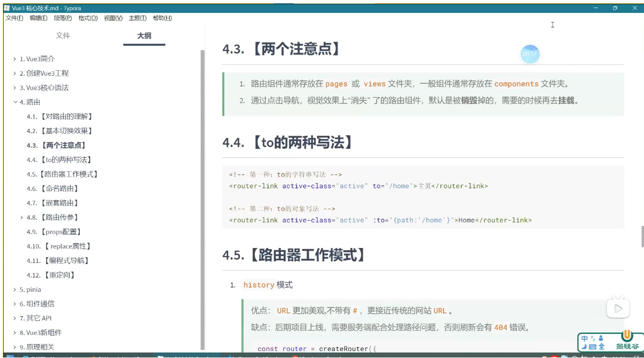Expand the 2. 创建Vue3工程 outline node
This screenshot has width=644, height=358.
14,74
